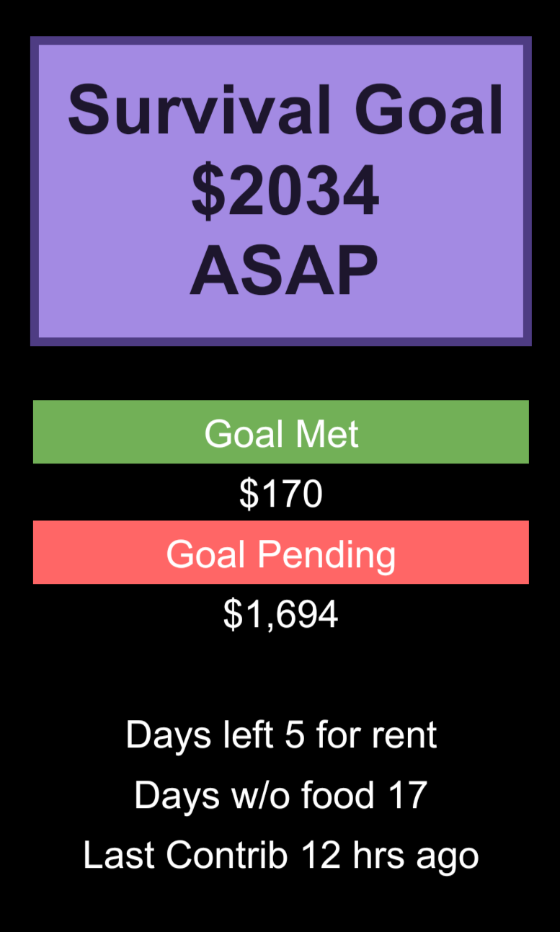Select the $2034 amount in purple box
The image size is (560, 932).
285,191
